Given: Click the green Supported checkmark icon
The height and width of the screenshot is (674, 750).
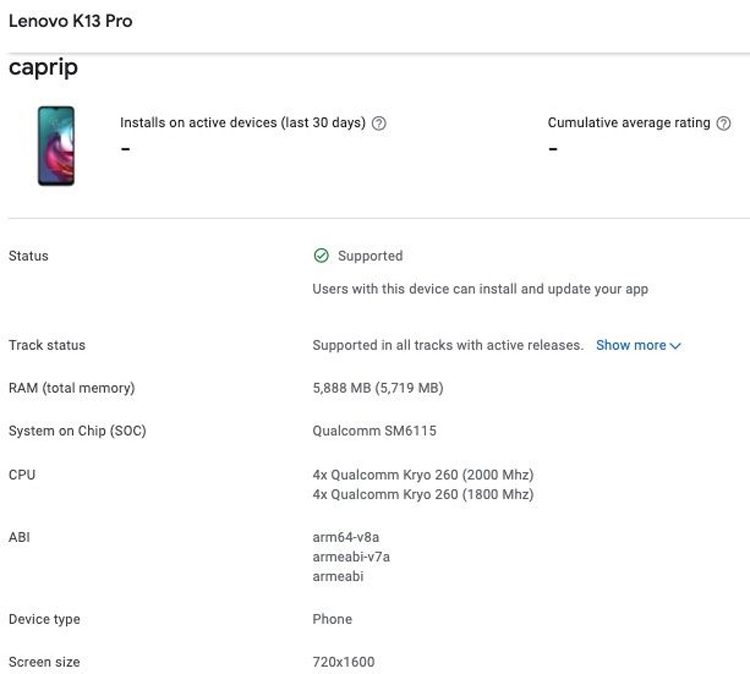Looking at the screenshot, I should click(321, 256).
